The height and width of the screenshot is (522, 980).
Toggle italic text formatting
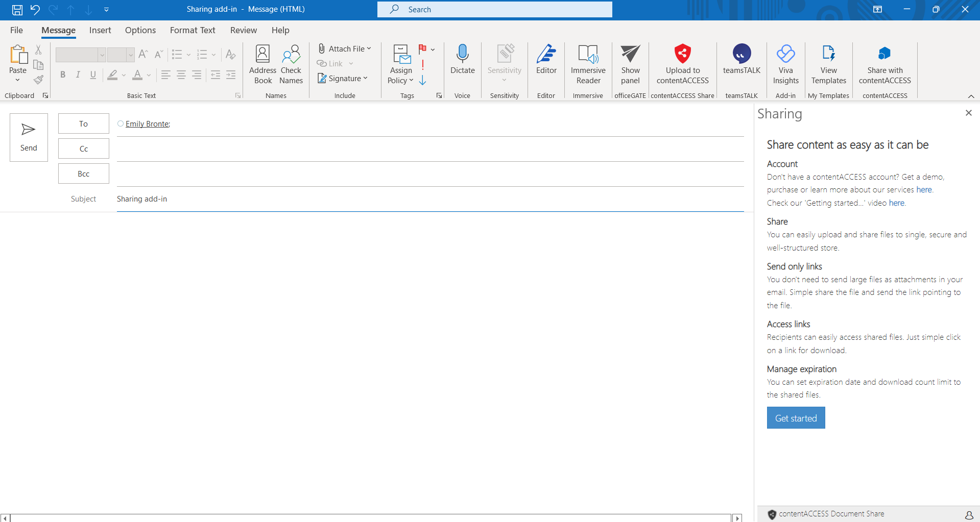tap(78, 75)
